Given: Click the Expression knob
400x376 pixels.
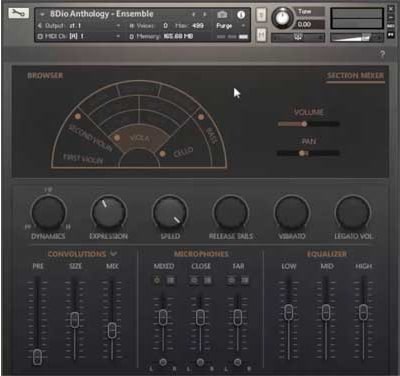Looking at the screenshot, I should tap(109, 213).
